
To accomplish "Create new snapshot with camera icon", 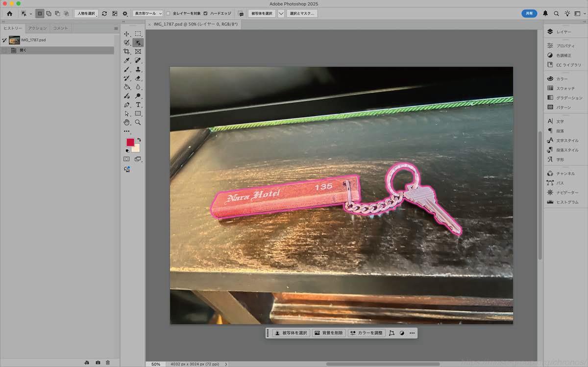I will pyautogui.click(x=98, y=363).
